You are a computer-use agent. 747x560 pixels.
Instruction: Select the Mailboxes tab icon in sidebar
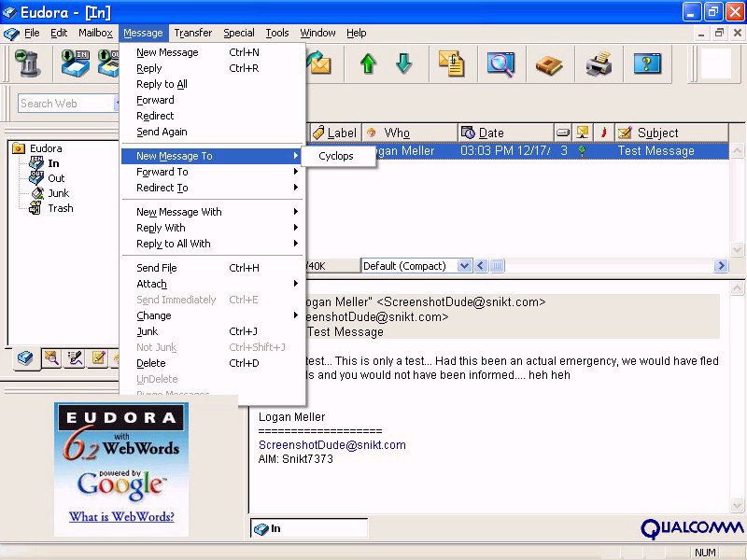(x=25, y=357)
